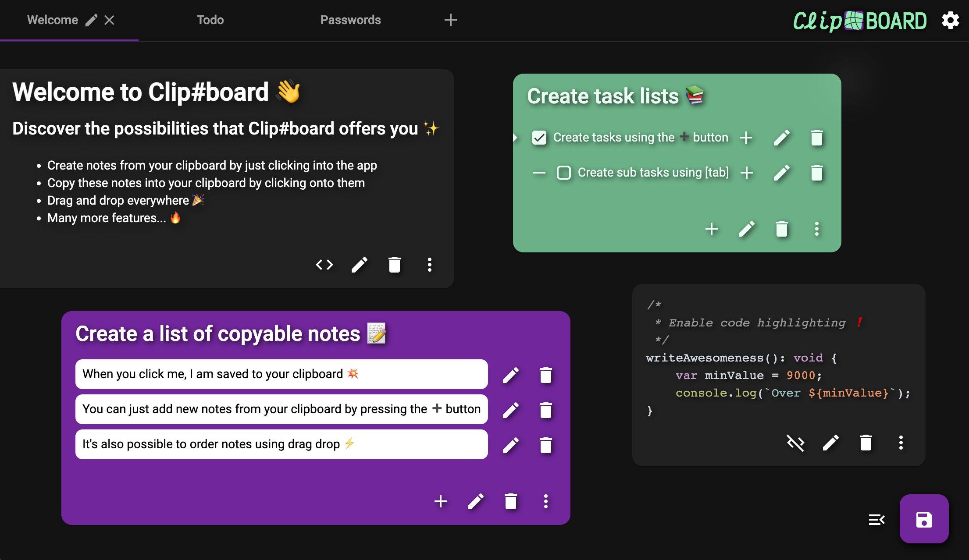
Task: Open new tab using the plus button
Action: click(x=451, y=20)
